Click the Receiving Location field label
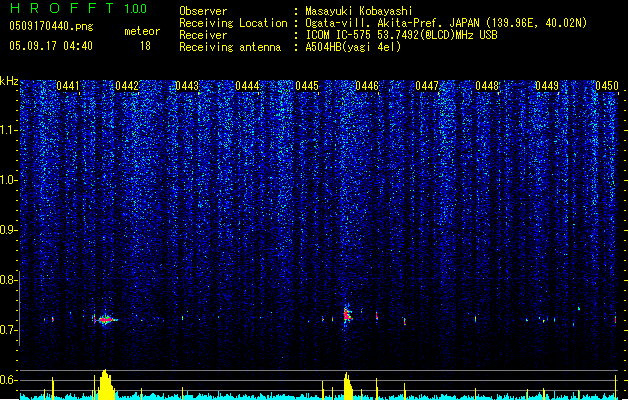This screenshot has width=629, height=400. tap(233, 23)
